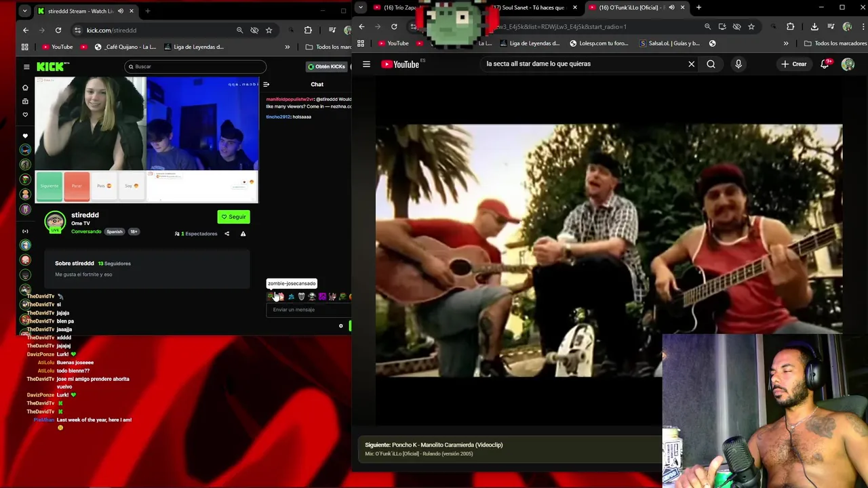Screen dimensions: 868x488
Task: Clear the YouTube search query
Action: click(x=691, y=64)
